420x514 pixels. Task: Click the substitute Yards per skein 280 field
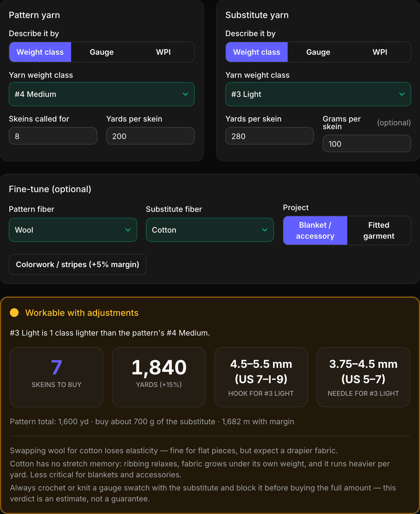(270, 136)
